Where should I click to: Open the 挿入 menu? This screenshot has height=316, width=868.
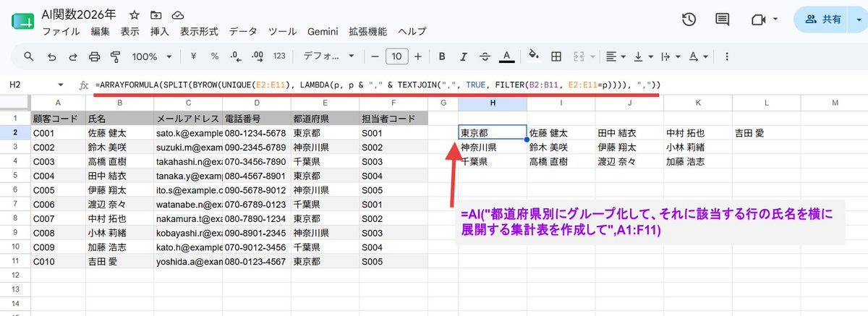[159, 32]
